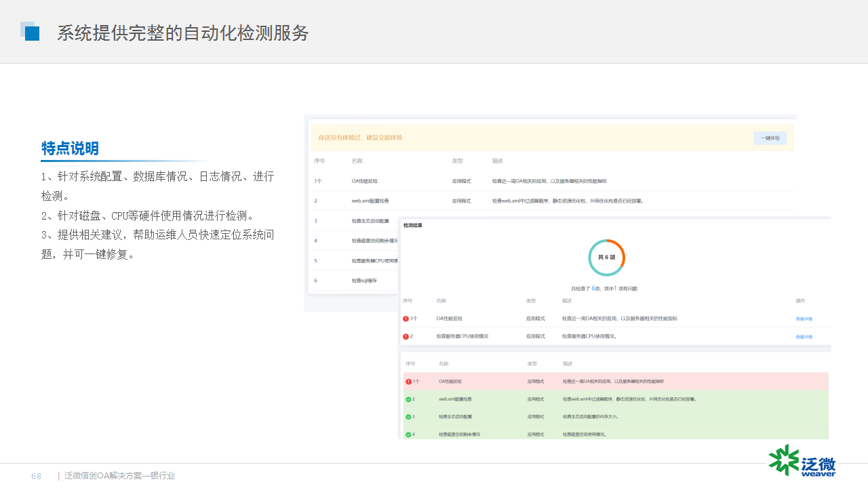Screen dimensions: 868x488
Task: Click green check icon for web.xml配置检查
Action: click(x=408, y=399)
